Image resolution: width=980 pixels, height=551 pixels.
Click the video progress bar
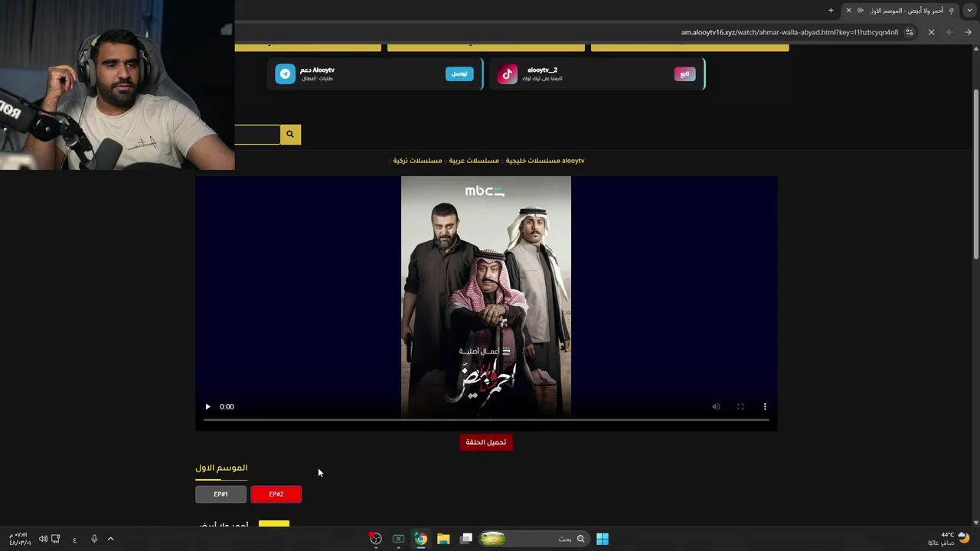tap(486, 419)
